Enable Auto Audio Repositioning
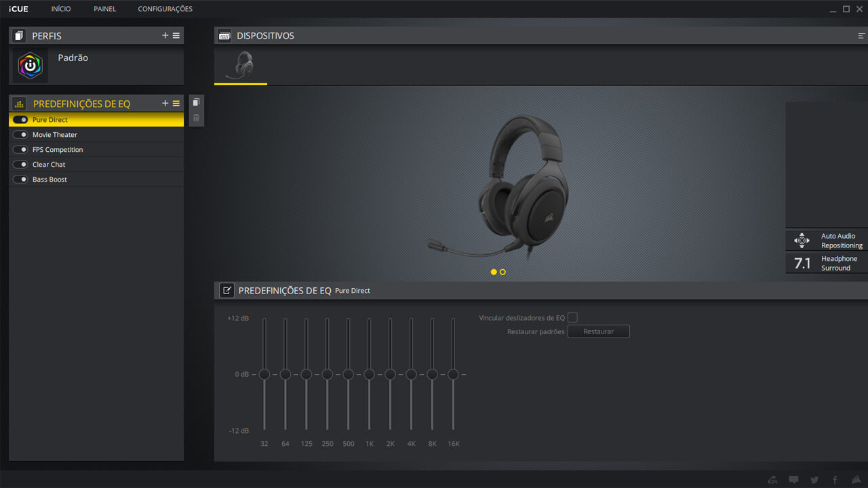 coord(802,241)
